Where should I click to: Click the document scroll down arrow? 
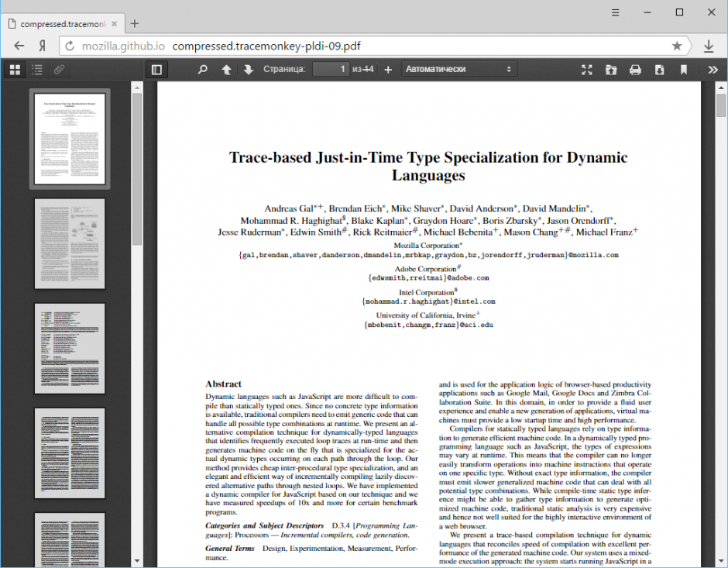tap(720, 560)
